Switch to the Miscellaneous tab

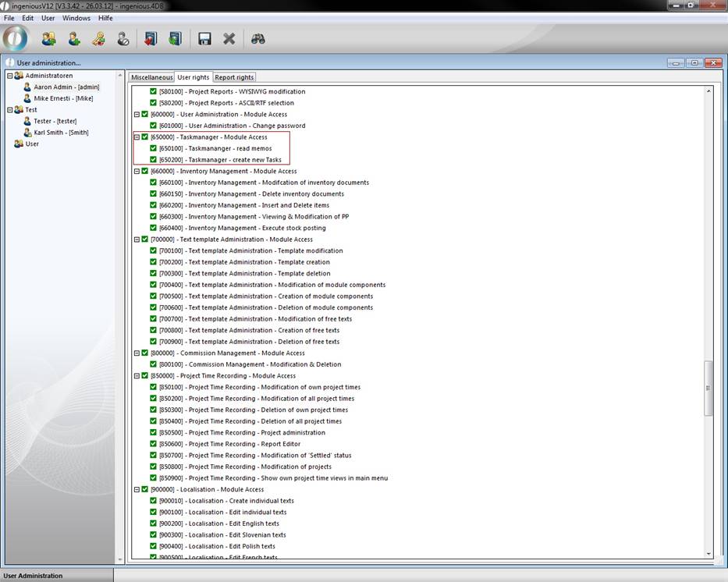coord(151,77)
